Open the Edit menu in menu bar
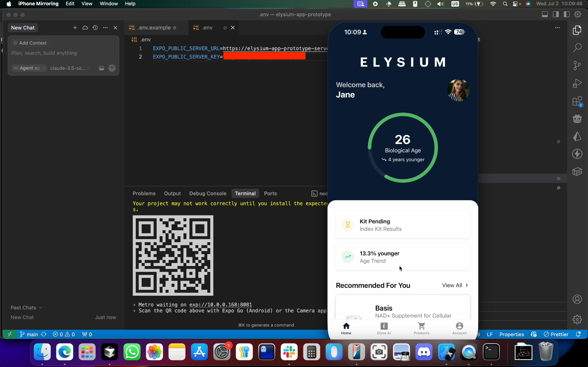The image size is (588, 367). point(70,4)
